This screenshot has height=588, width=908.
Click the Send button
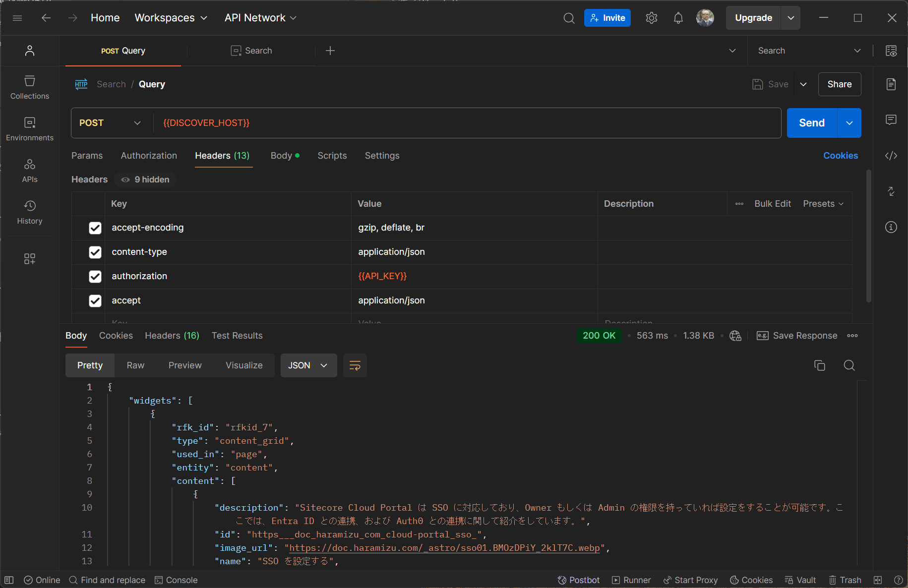811,123
